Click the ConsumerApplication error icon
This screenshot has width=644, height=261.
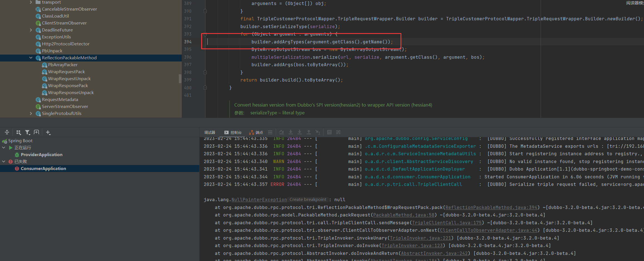pyautogui.click(x=17, y=169)
